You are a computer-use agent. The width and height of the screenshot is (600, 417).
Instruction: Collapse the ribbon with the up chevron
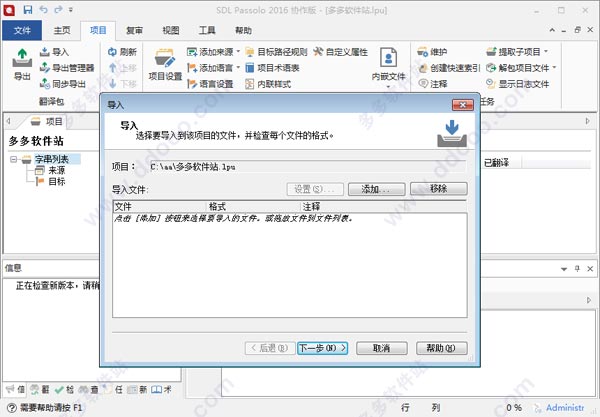click(552, 30)
